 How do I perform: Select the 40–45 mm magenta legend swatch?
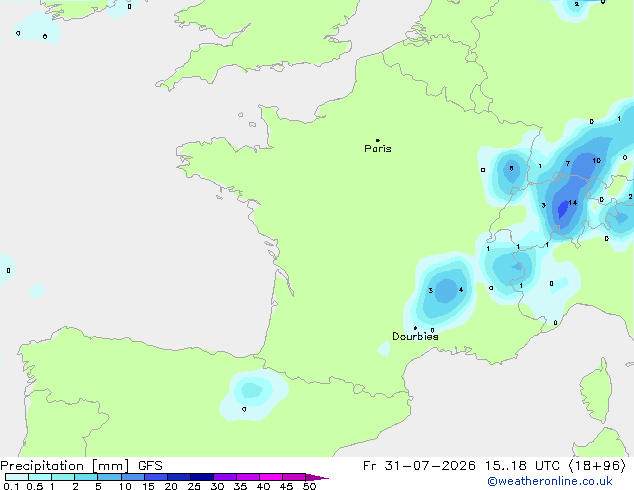click(x=271, y=477)
